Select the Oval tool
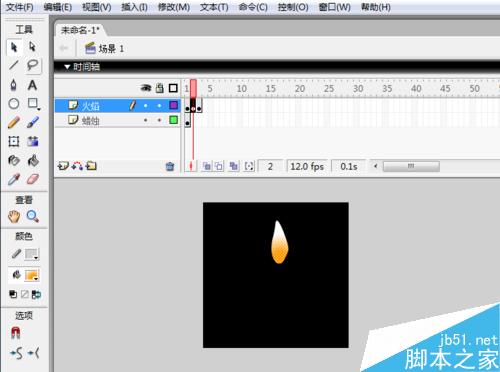Viewport: 500px width, 372px height. (x=14, y=104)
